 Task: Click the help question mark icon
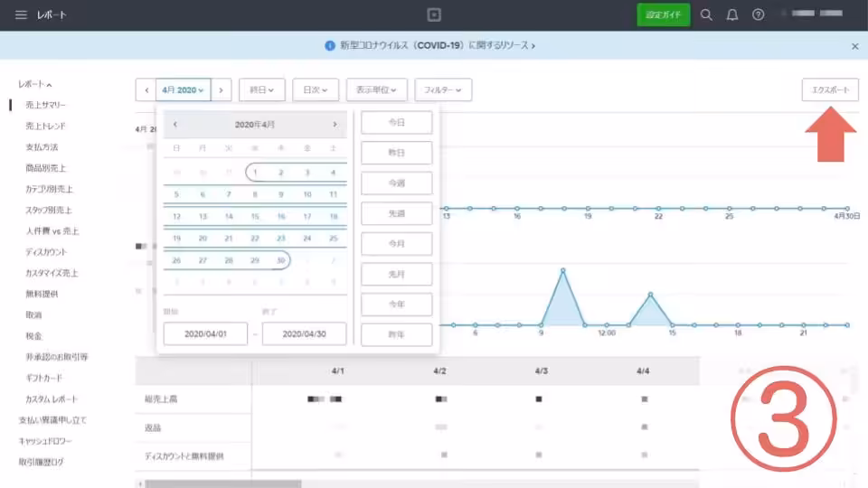coord(758,15)
